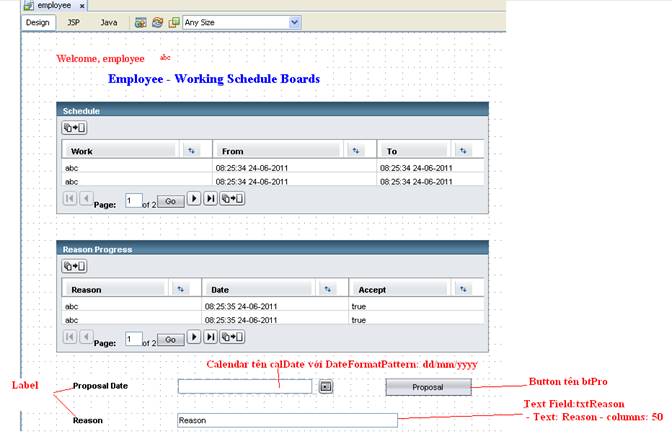Click Go button in Schedule table pager
Image resolution: width=672 pixels, height=447 pixels.
coord(171,201)
